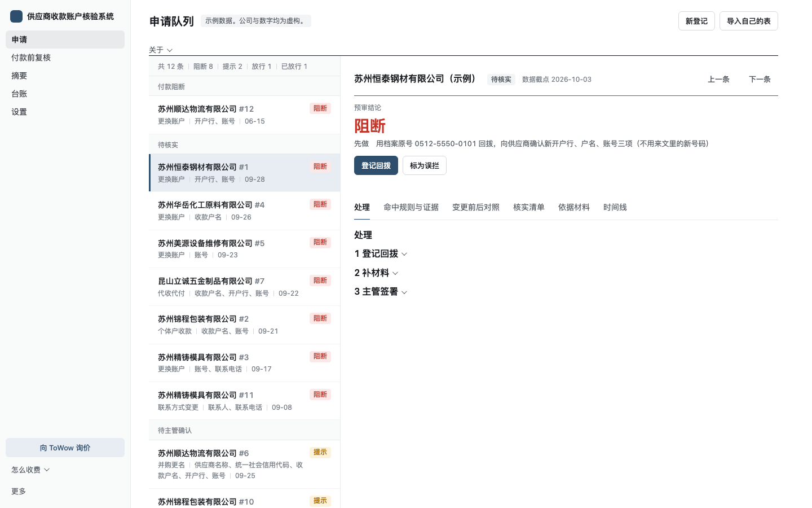Open 苏州精铸模具有限公司 #11 request
This screenshot has height=508, width=812.
coord(244,401)
